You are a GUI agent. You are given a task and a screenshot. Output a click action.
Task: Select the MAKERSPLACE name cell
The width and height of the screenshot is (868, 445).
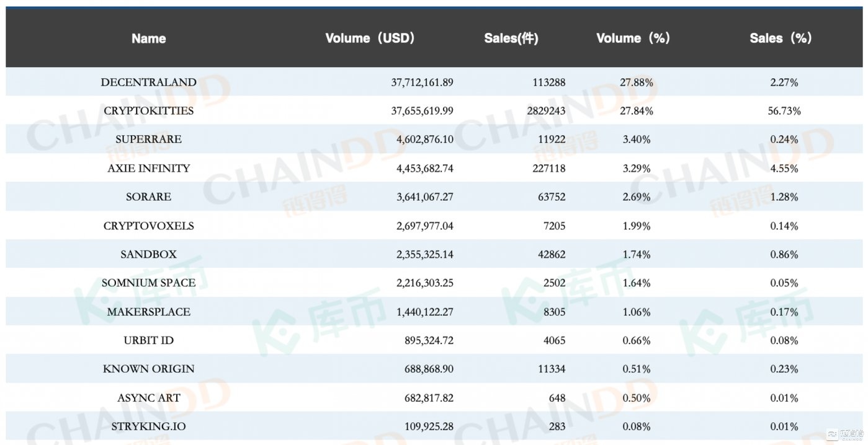[149, 312]
